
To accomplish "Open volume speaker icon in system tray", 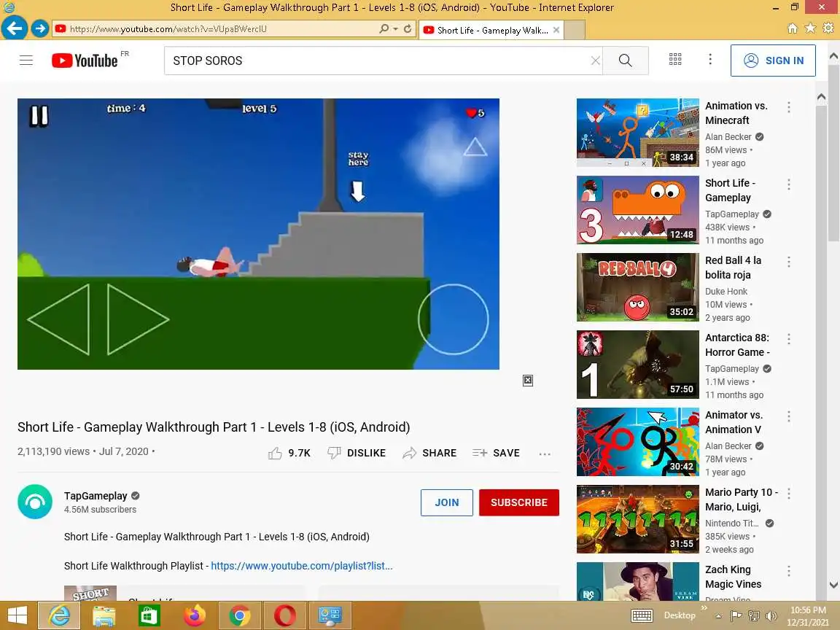I will tap(771, 615).
